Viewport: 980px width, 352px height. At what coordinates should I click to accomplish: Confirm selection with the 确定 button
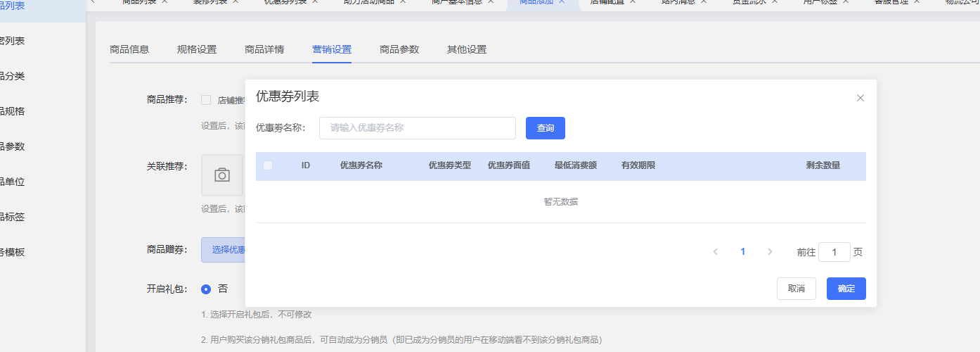846,289
